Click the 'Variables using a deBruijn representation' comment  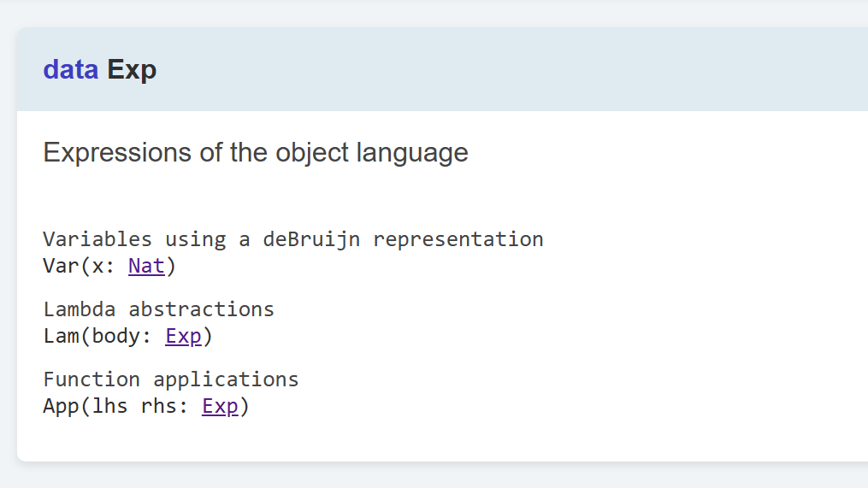coord(293,238)
